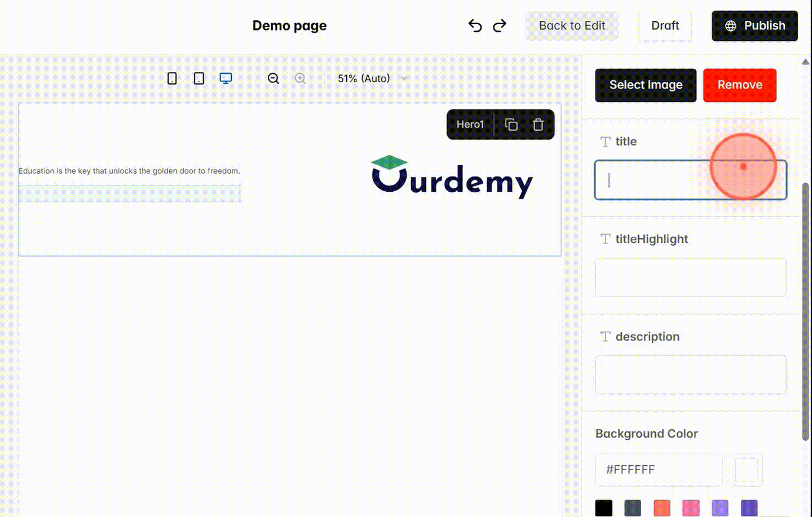The height and width of the screenshot is (517, 812).
Task: Zoom in using the magnifier-plus icon
Action: tap(300, 78)
